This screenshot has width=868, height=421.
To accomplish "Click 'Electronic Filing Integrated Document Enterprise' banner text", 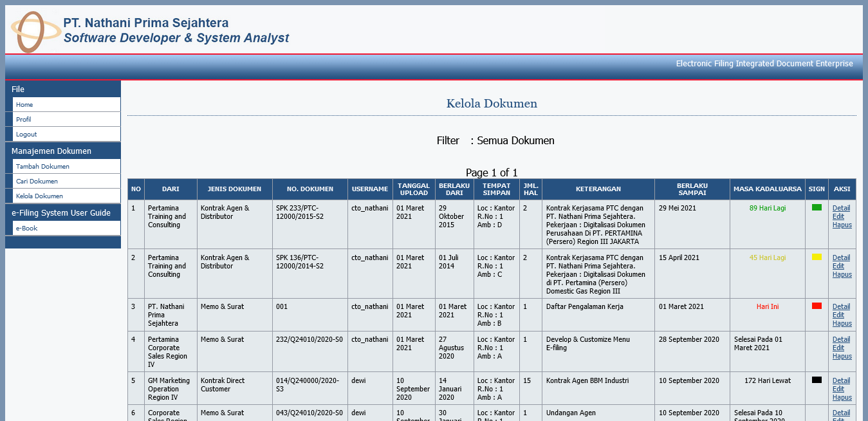I will 764,64.
